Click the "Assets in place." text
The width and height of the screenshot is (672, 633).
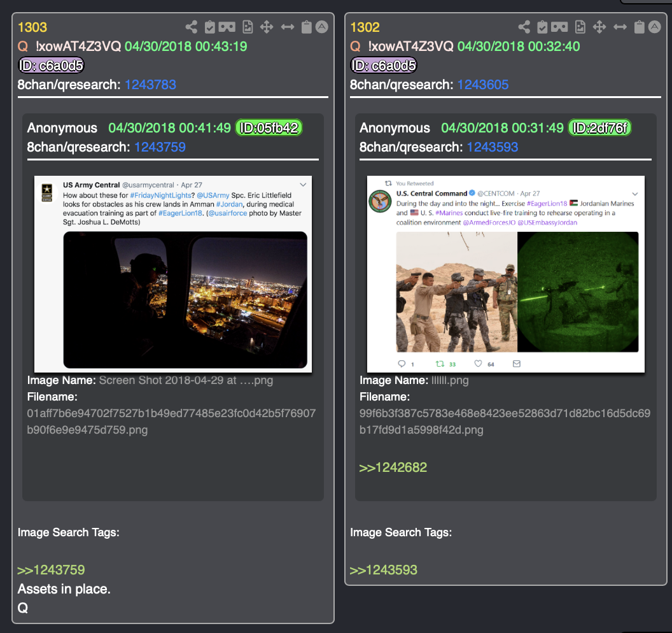[x=64, y=589]
